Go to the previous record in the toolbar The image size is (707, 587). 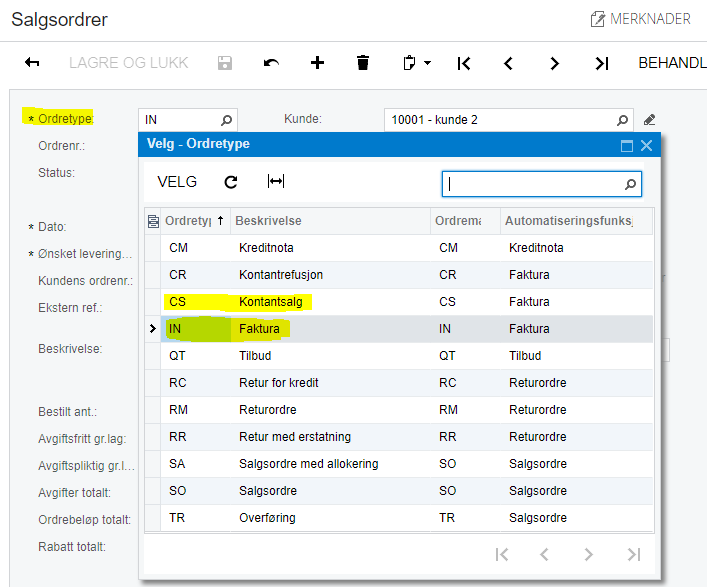(x=509, y=63)
